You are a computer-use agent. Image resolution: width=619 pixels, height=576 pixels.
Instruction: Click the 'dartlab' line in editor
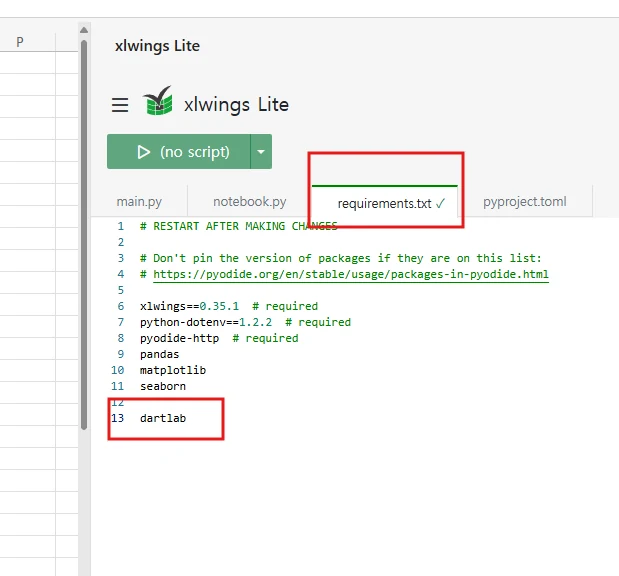tap(163, 418)
